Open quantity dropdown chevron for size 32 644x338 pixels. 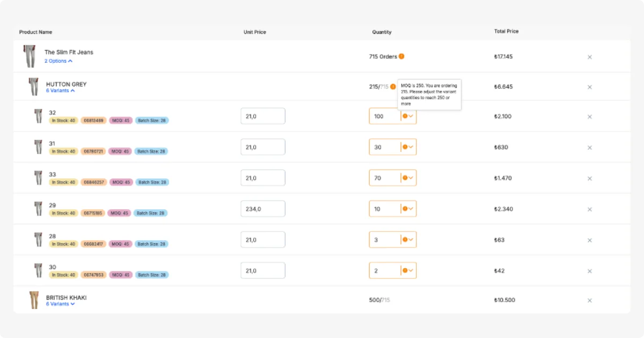click(x=411, y=116)
